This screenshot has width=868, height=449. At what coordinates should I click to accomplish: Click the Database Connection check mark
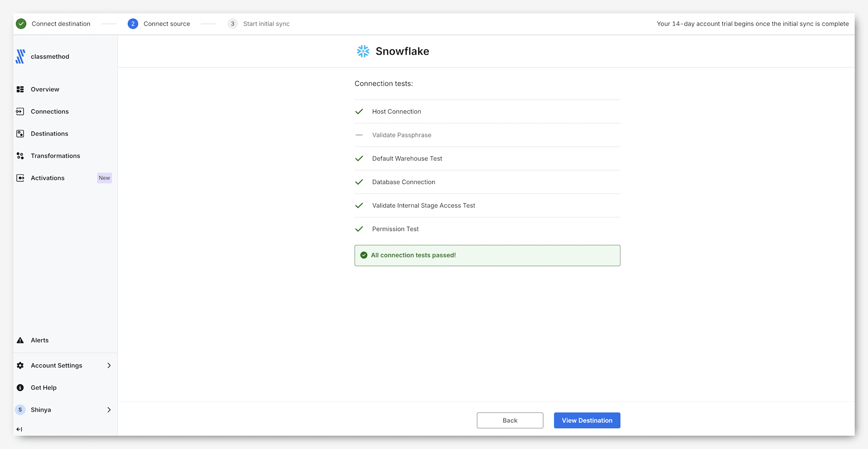coord(359,182)
